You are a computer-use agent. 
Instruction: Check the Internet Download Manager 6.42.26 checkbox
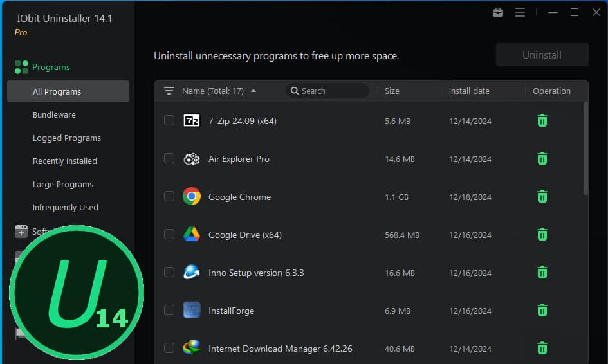coord(169,348)
